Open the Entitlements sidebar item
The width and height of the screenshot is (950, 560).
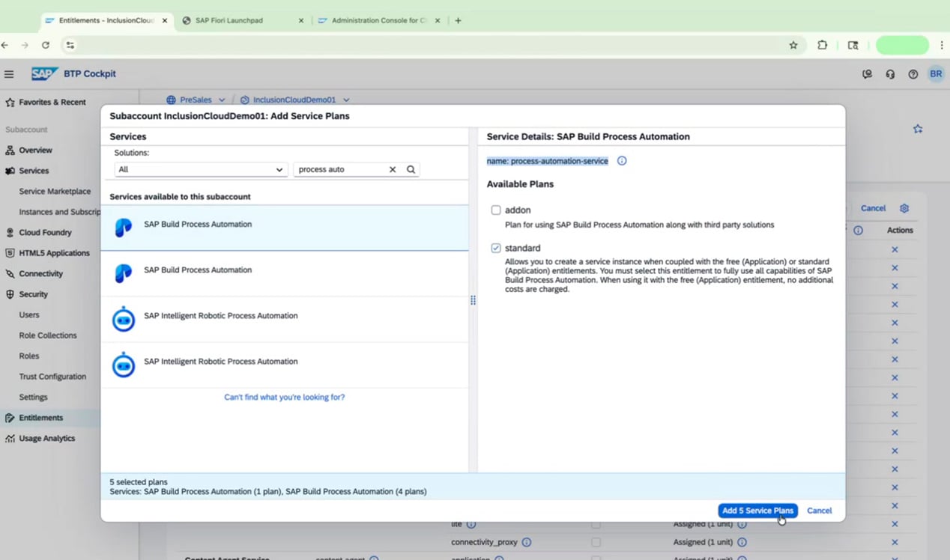(x=41, y=418)
